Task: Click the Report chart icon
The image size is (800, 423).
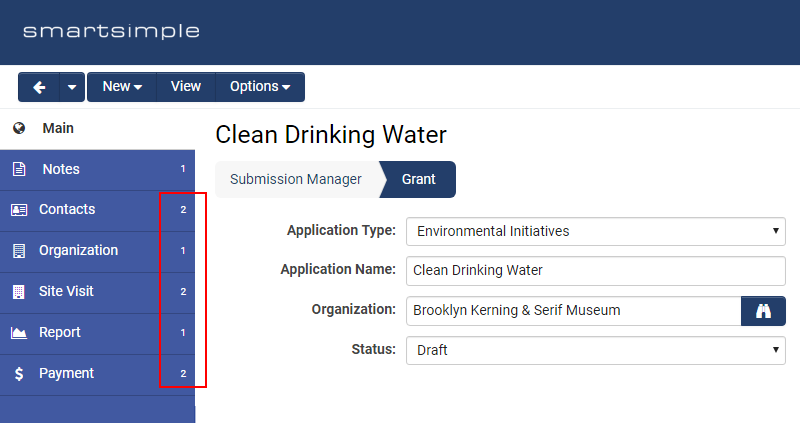Action: click(x=19, y=333)
